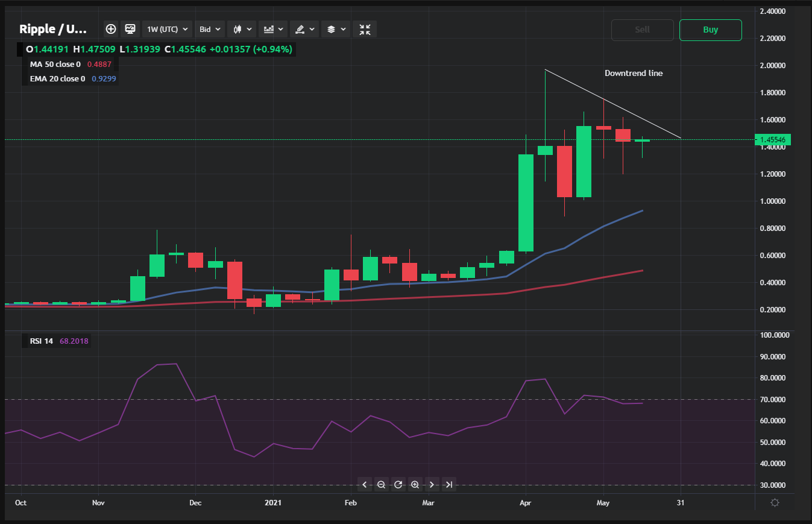Open chart settings gear at bottom right
Image resolution: width=812 pixels, height=524 pixels.
tap(775, 502)
